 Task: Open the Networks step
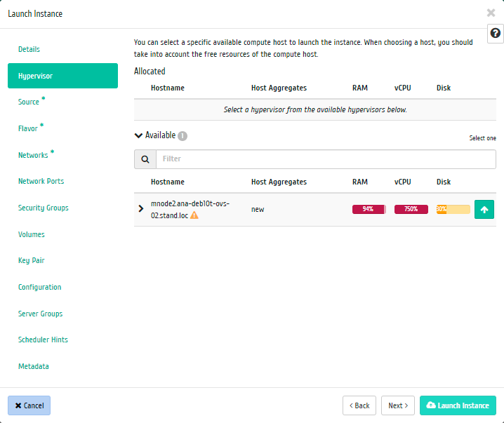tap(33, 155)
